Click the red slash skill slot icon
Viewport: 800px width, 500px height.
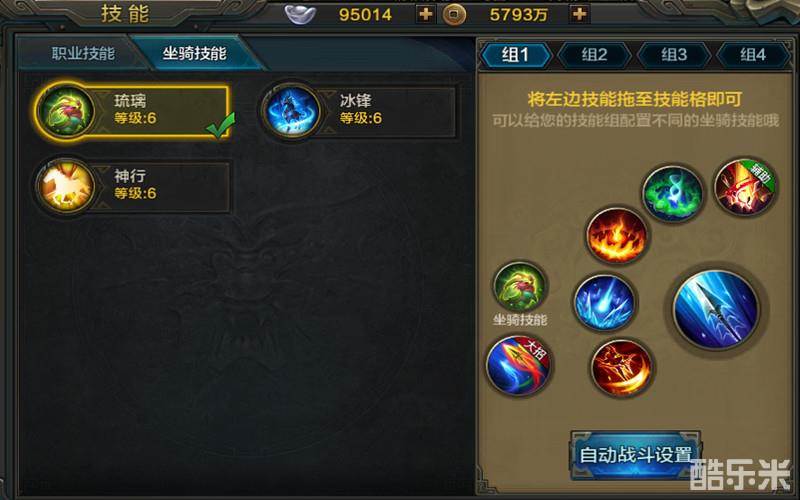point(621,368)
